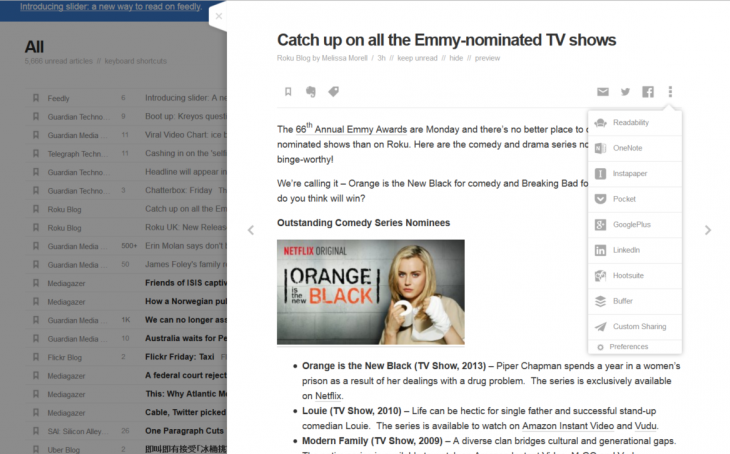
Task: Close the article slider with X
Action: point(219,16)
